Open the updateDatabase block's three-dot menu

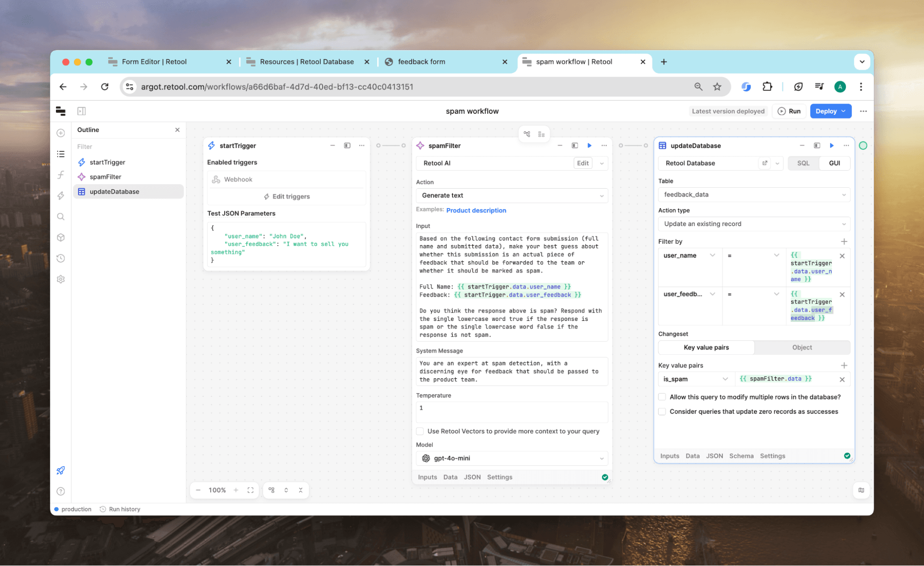(846, 146)
